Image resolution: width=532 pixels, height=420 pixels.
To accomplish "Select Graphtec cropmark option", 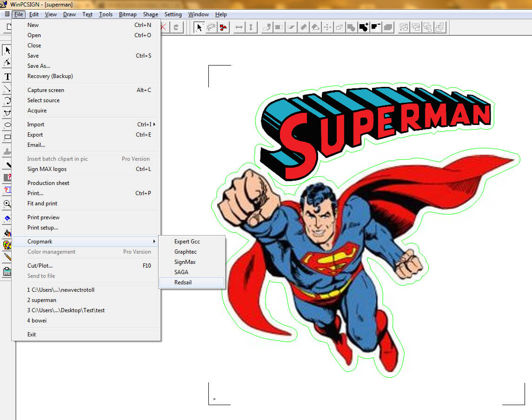I will pos(186,252).
